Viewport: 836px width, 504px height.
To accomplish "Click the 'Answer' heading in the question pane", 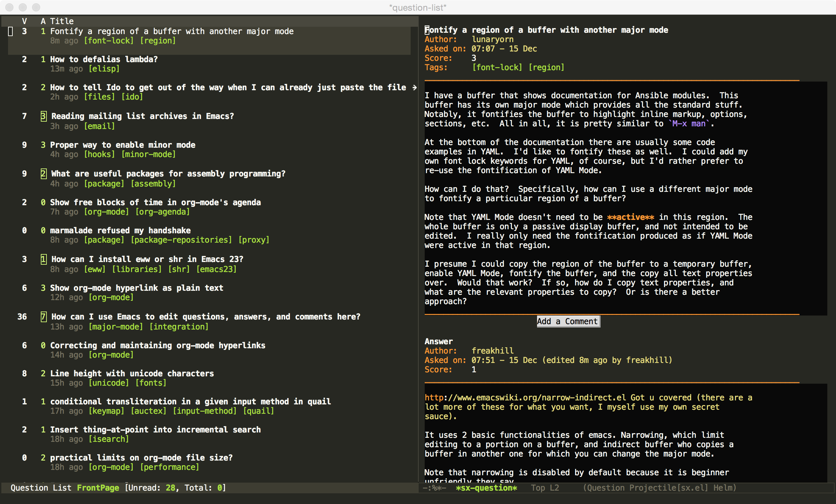I will pos(439,342).
